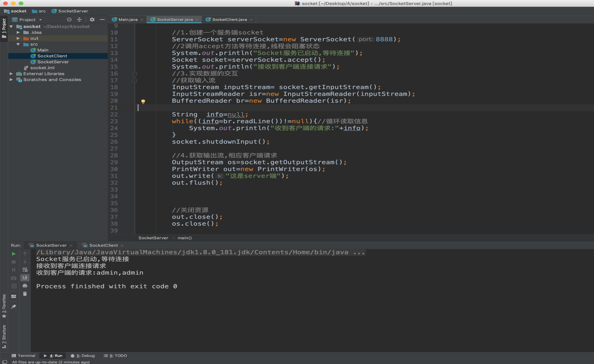Close the Main.java editor tab
Viewport: 594px width, 364px height.
pyautogui.click(x=142, y=20)
